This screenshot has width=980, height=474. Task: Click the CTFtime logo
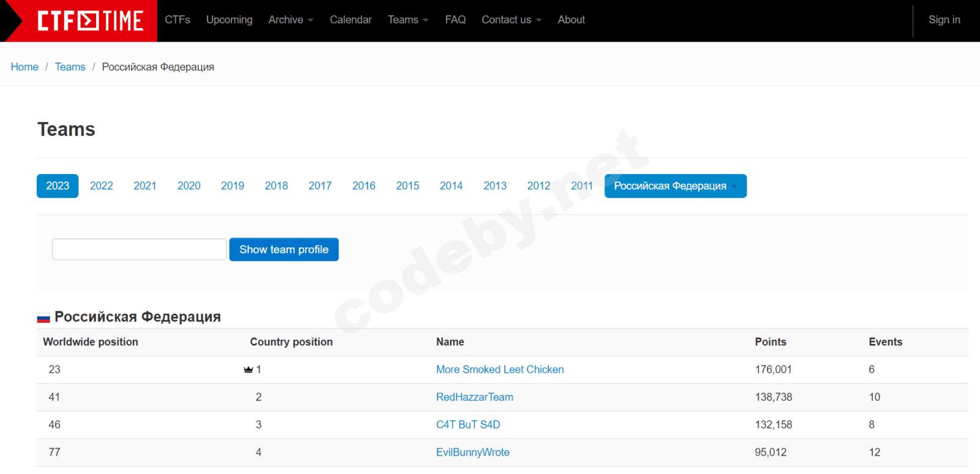pos(89,21)
